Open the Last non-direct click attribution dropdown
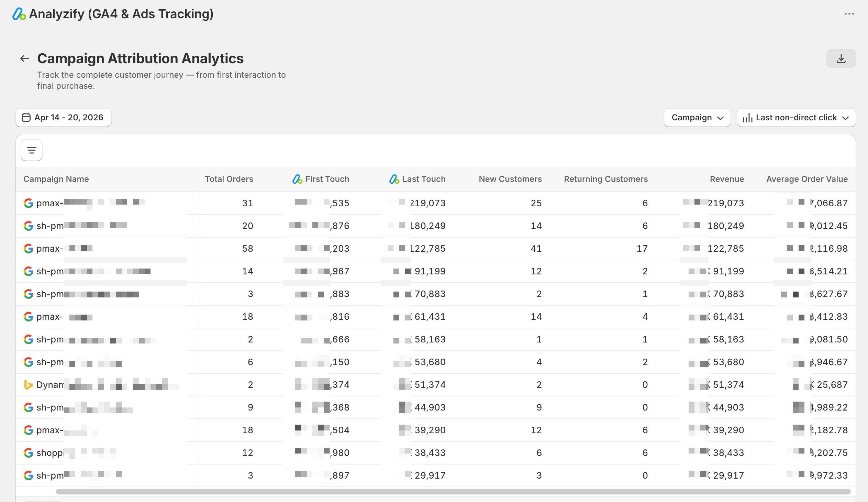 796,118
